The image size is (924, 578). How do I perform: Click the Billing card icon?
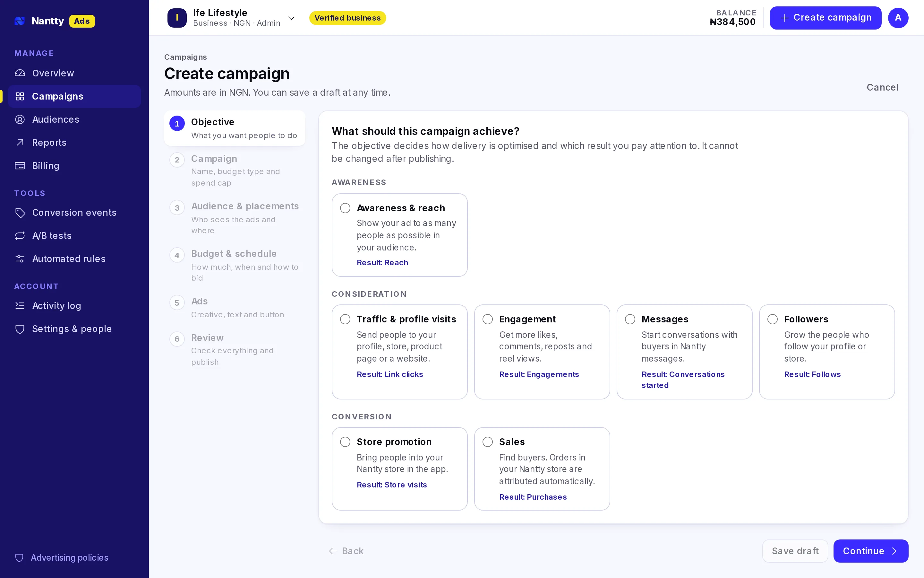tap(20, 165)
